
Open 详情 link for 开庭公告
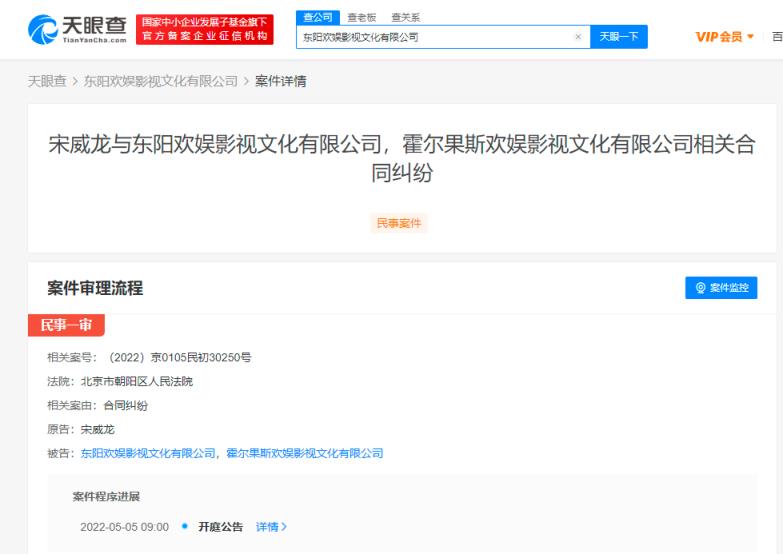coord(271,527)
